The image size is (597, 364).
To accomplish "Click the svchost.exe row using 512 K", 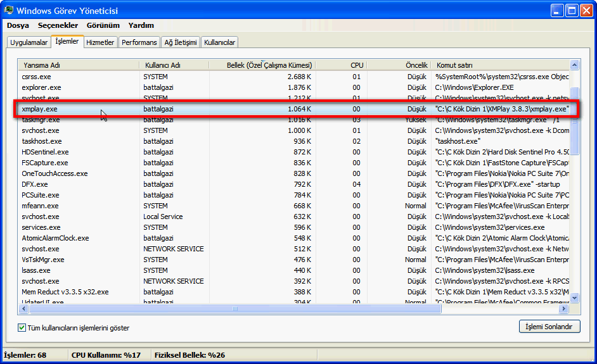I will (x=294, y=249).
